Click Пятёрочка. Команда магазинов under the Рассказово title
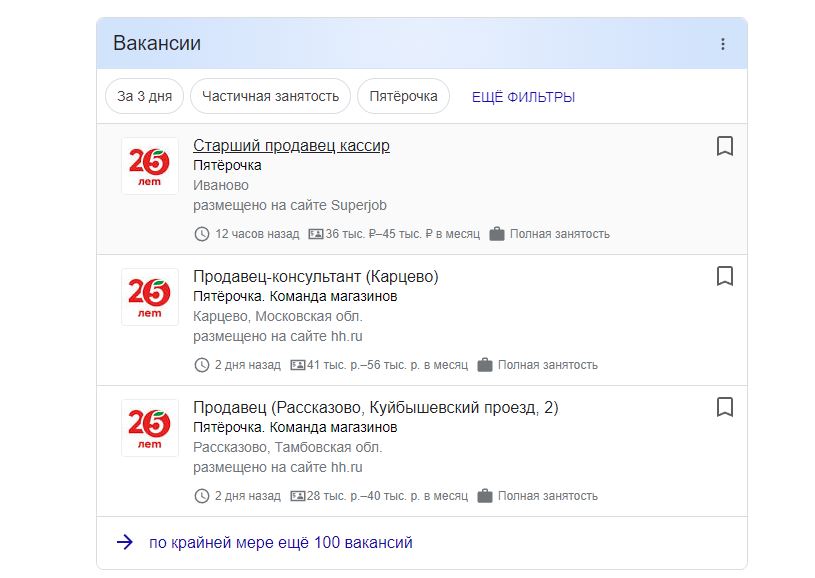Screen dimensions: 815x578 coord(295,427)
